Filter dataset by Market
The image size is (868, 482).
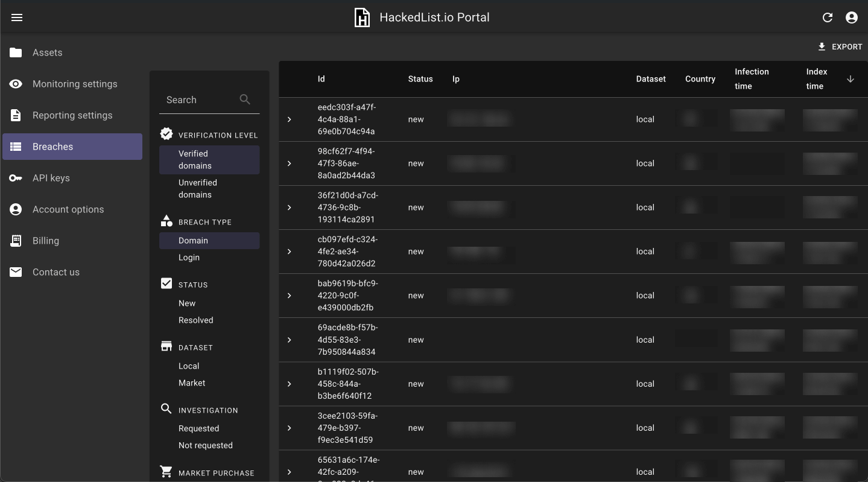click(209, 383)
